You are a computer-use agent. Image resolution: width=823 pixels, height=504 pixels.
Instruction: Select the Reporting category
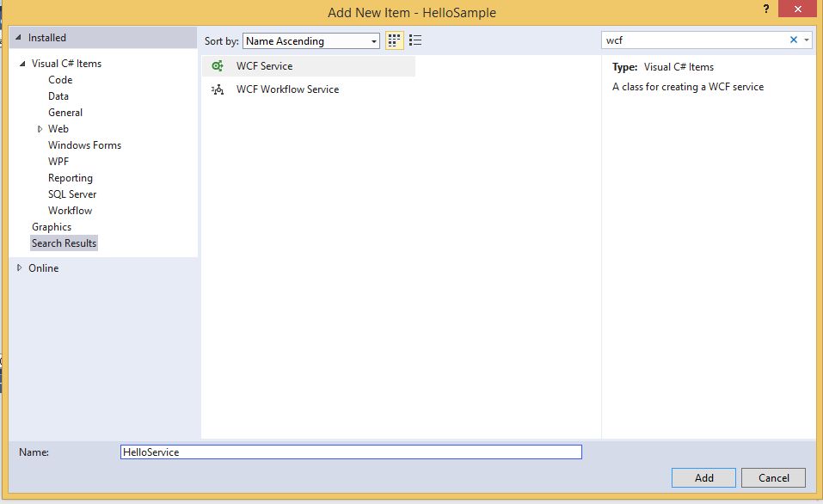pyautogui.click(x=71, y=178)
